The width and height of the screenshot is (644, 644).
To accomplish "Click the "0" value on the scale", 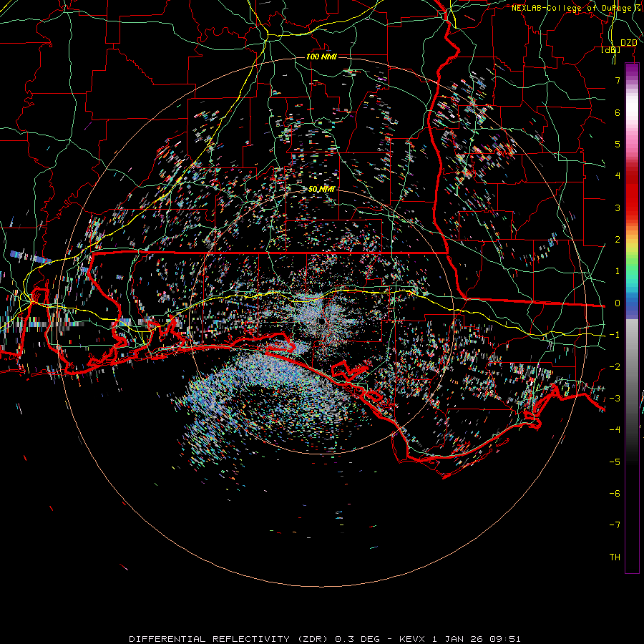I will point(618,303).
